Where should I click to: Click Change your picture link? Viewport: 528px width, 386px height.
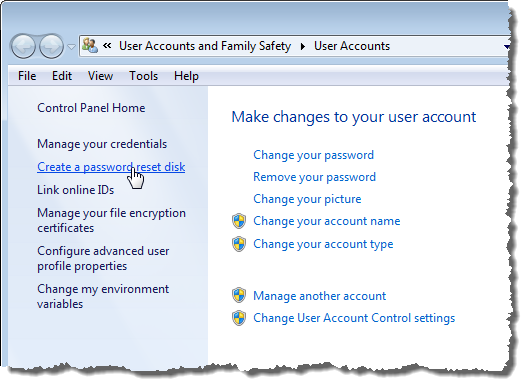(307, 199)
